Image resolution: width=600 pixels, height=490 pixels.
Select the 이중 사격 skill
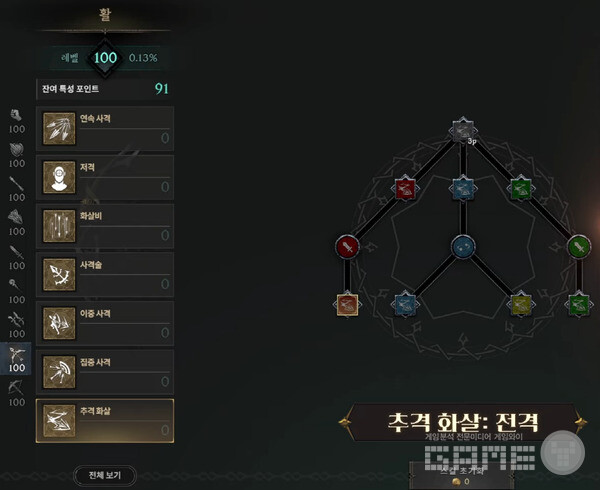pos(105,324)
